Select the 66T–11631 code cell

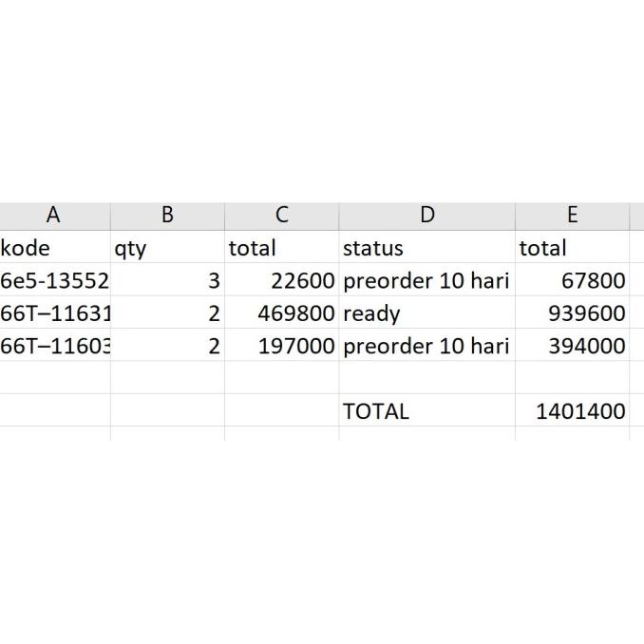click(54, 313)
